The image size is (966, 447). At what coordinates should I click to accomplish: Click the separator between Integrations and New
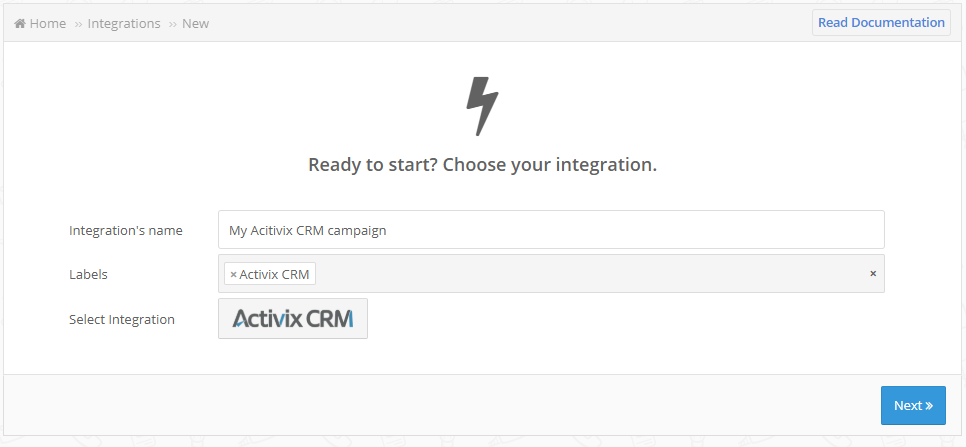[172, 24]
